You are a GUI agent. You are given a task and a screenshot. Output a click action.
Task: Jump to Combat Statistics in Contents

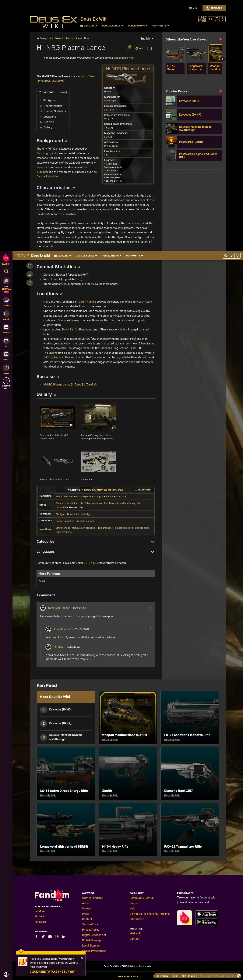(55, 111)
